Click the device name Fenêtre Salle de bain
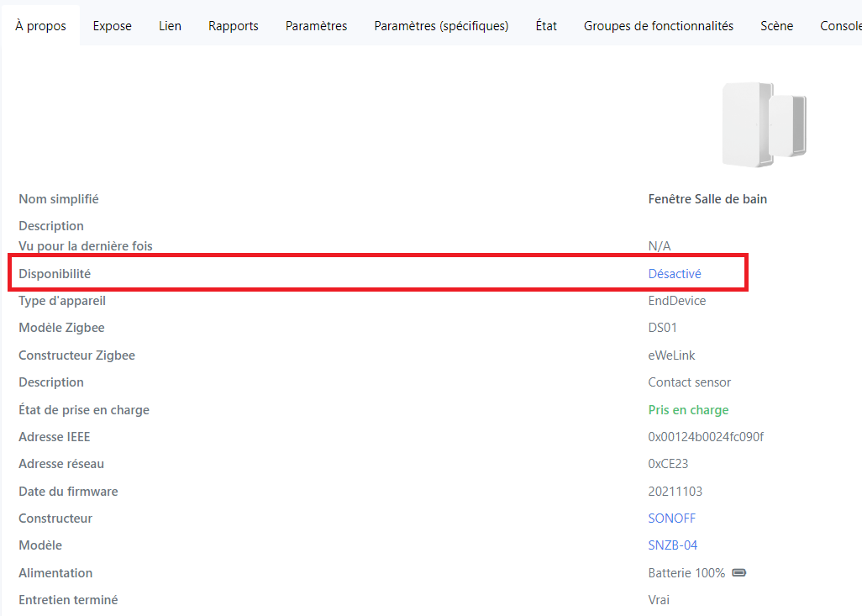Image resolution: width=862 pixels, height=616 pixels. (x=707, y=199)
